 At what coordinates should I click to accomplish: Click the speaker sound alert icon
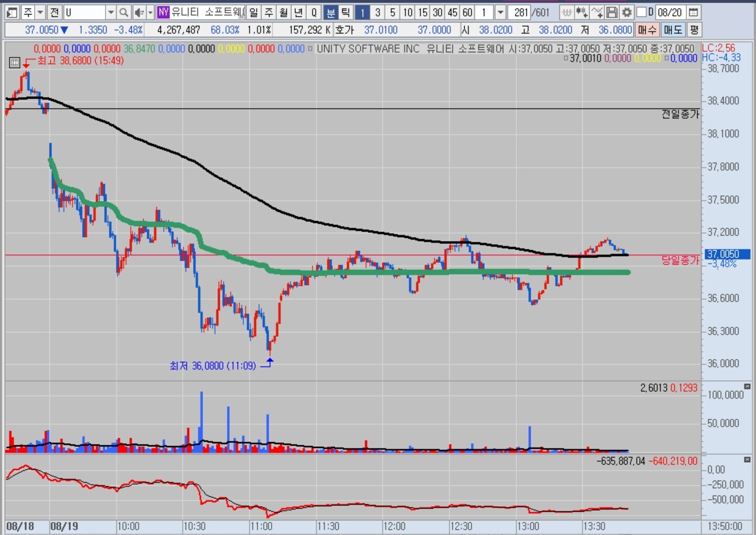[139, 12]
